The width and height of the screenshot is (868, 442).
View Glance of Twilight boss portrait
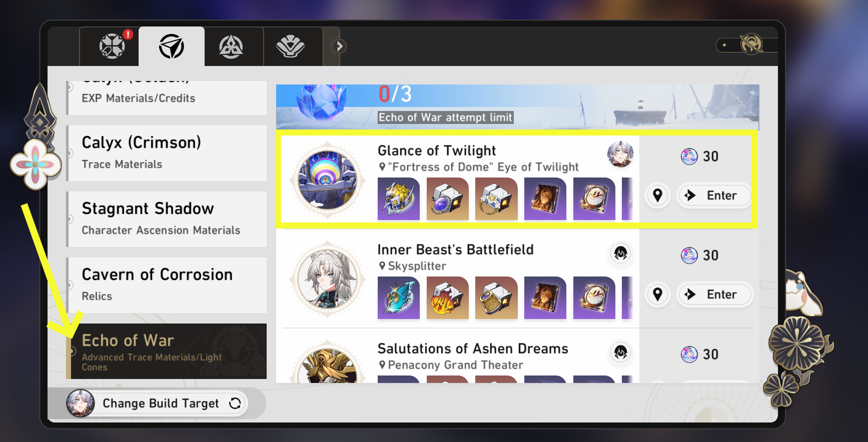(x=328, y=180)
